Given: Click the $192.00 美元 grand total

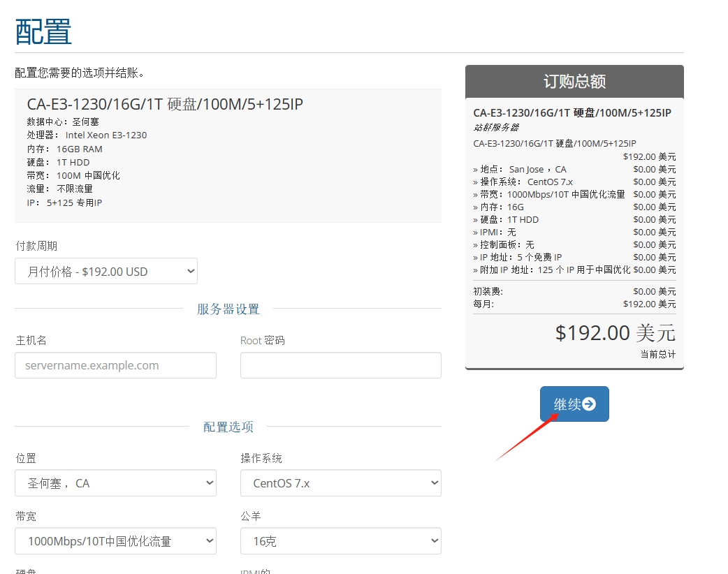Looking at the screenshot, I should 615,333.
